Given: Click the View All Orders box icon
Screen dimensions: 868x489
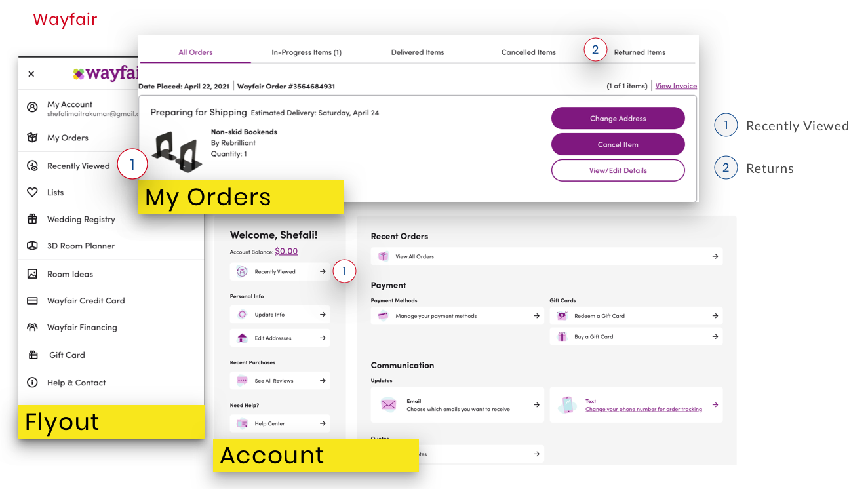Looking at the screenshot, I should pyautogui.click(x=383, y=256).
